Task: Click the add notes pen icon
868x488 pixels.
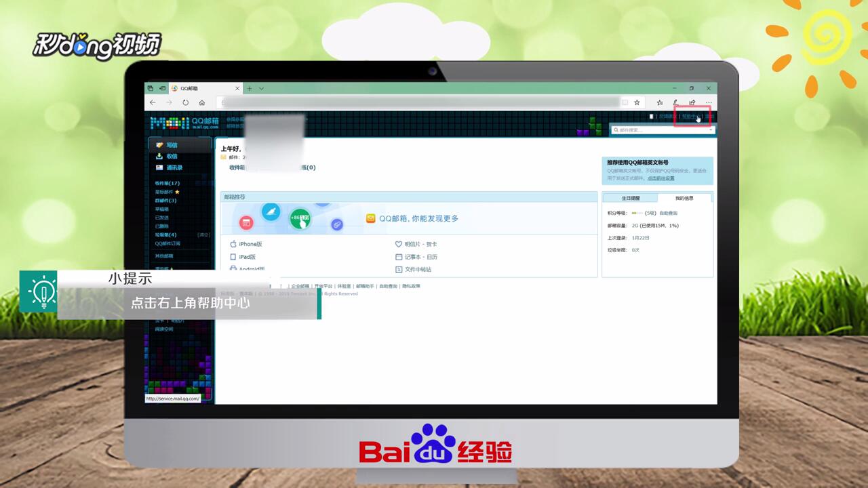Action: (676, 102)
